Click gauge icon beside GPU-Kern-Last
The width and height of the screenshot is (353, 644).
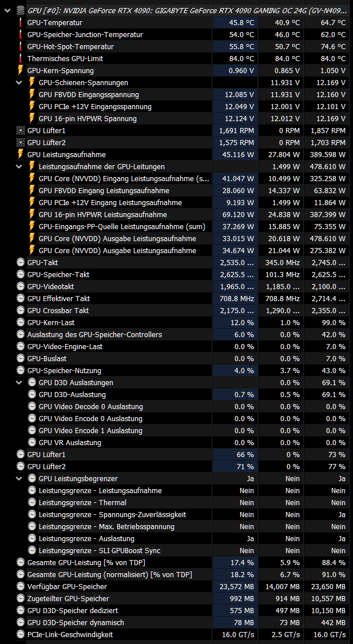pyautogui.click(x=20, y=322)
